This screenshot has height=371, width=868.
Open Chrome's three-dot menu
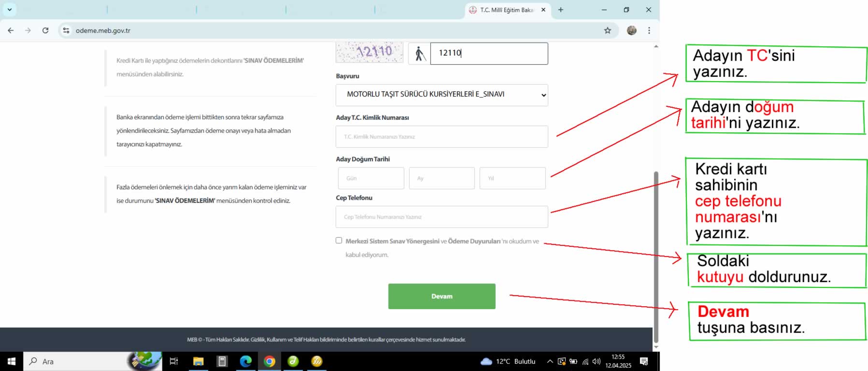pyautogui.click(x=649, y=30)
